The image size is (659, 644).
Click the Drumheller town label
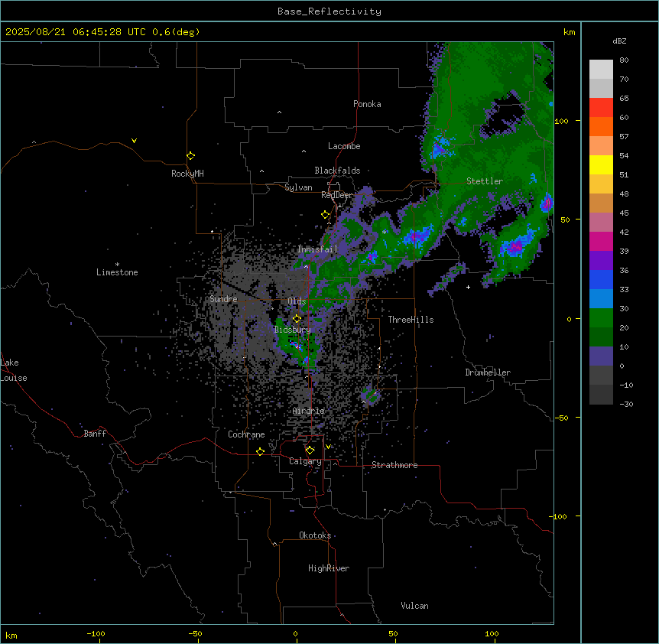(488, 372)
